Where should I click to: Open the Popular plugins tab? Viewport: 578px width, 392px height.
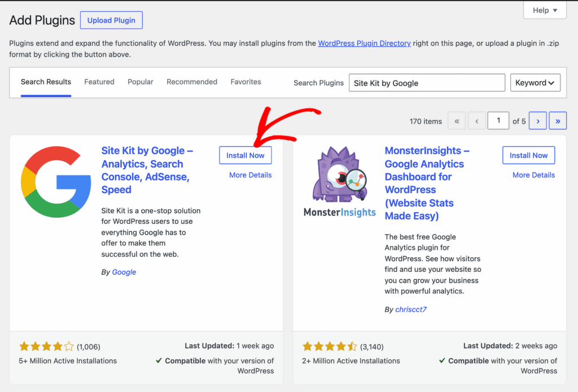141,82
